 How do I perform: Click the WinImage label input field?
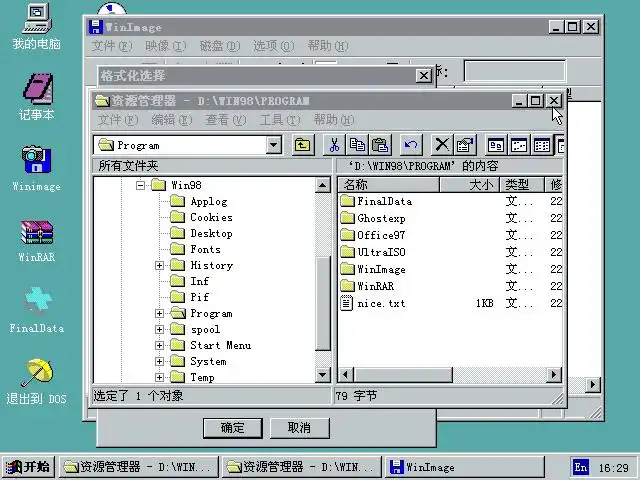pyautogui.click(x=514, y=71)
